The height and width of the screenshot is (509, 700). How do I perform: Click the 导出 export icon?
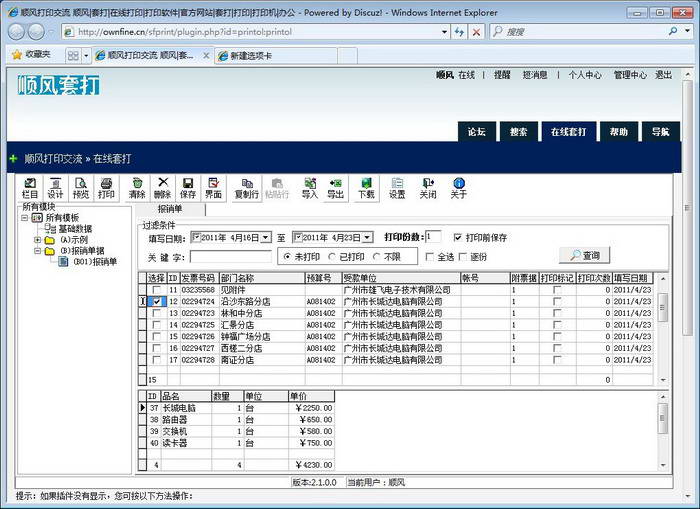click(x=335, y=188)
